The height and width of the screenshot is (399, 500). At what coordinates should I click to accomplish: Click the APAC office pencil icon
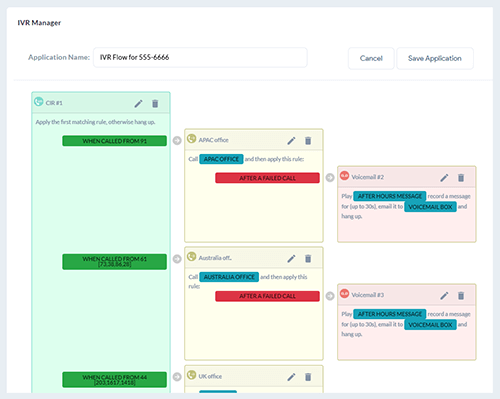291,141
